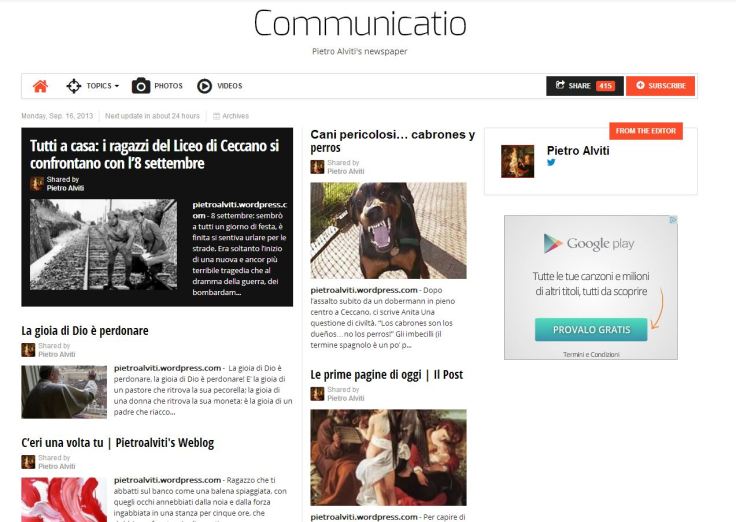Open the editor's Twitter bird icon
Viewport: 736px width, 522px height.
point(551,162)
